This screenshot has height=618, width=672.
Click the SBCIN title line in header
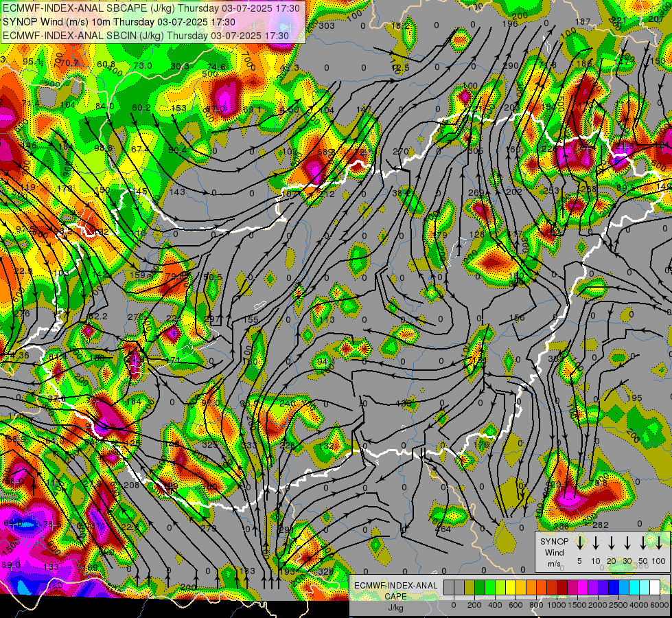point(146,36)
